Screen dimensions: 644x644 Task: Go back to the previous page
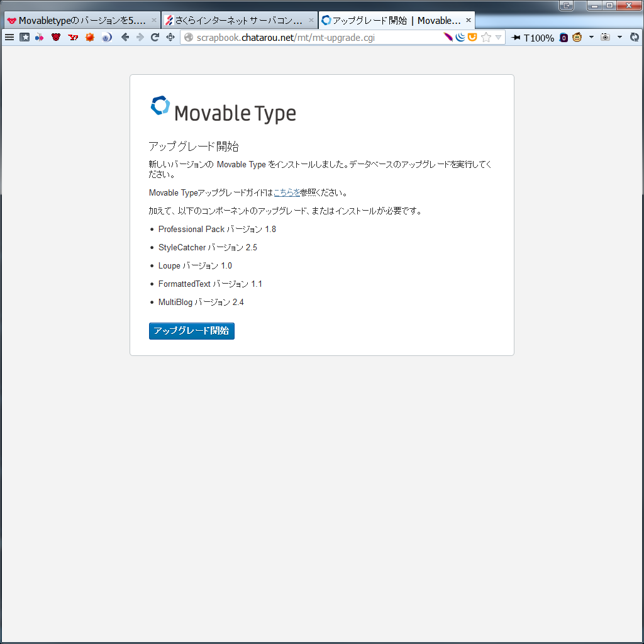(x=125, y=37)
